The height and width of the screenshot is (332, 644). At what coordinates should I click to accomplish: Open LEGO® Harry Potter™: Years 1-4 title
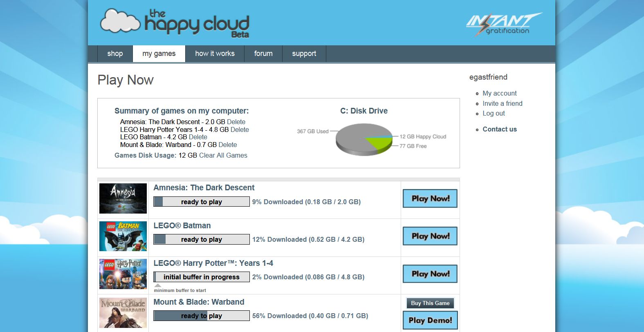pyautogui.click(x=213, y=263)
